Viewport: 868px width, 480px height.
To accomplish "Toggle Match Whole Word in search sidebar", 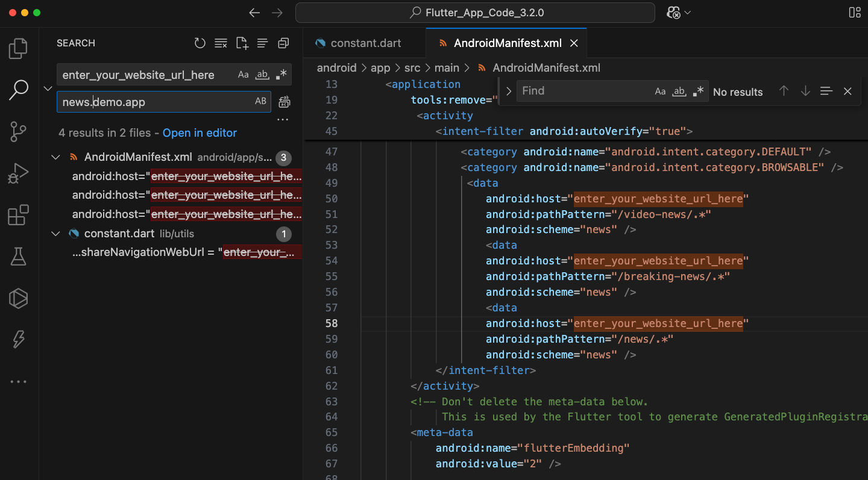I will 262,75.
